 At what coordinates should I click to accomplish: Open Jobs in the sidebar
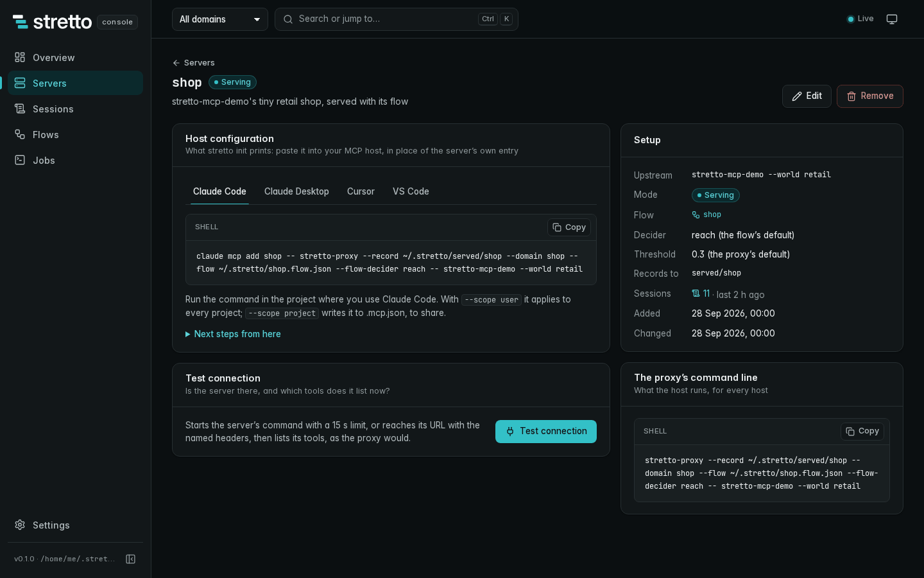[75, 160]
